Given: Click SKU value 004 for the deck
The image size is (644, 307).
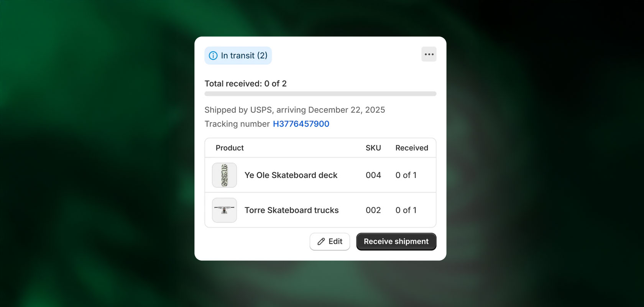Looking at the screenshot, I should (x=373, y=175).
